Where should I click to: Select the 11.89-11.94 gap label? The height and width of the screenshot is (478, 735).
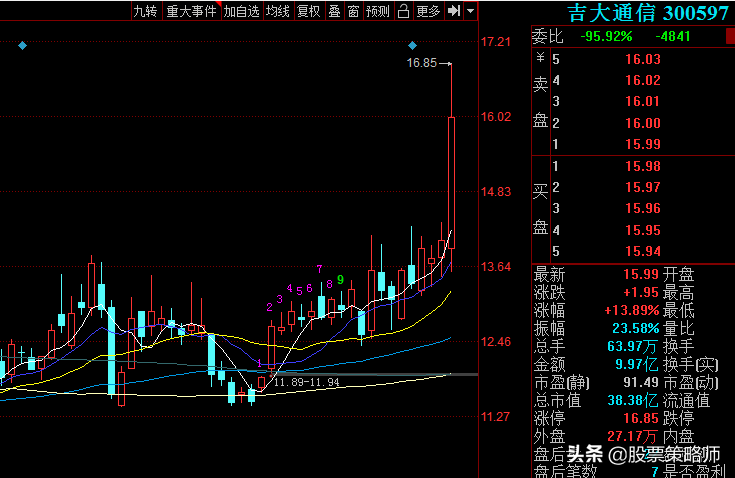pos(307,382)
